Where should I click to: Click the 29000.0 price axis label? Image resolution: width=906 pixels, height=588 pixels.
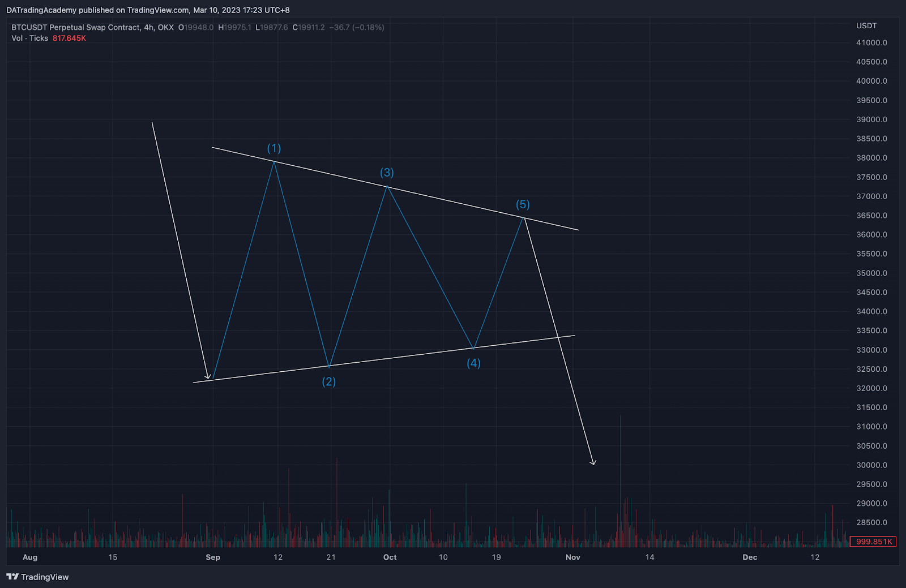872,504
